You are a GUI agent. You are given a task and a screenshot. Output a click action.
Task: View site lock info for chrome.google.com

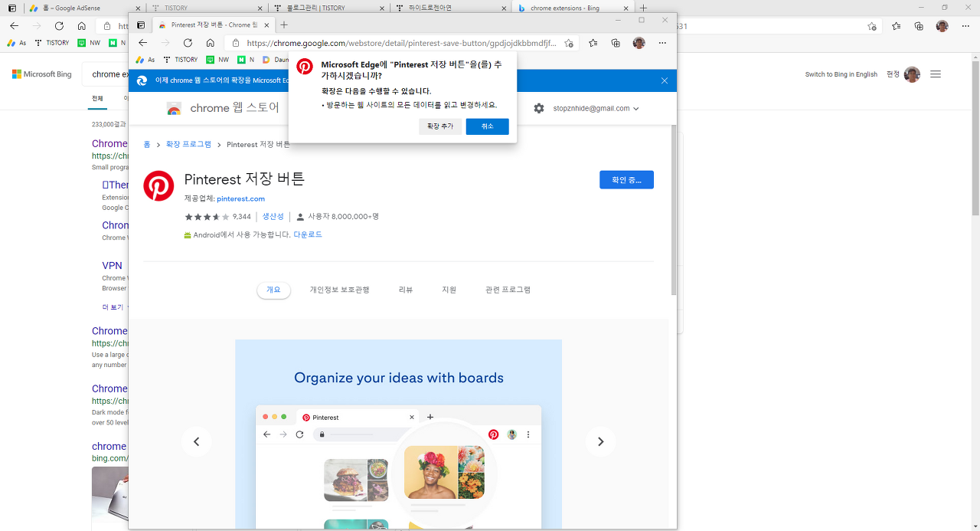(x=236, y=43)
